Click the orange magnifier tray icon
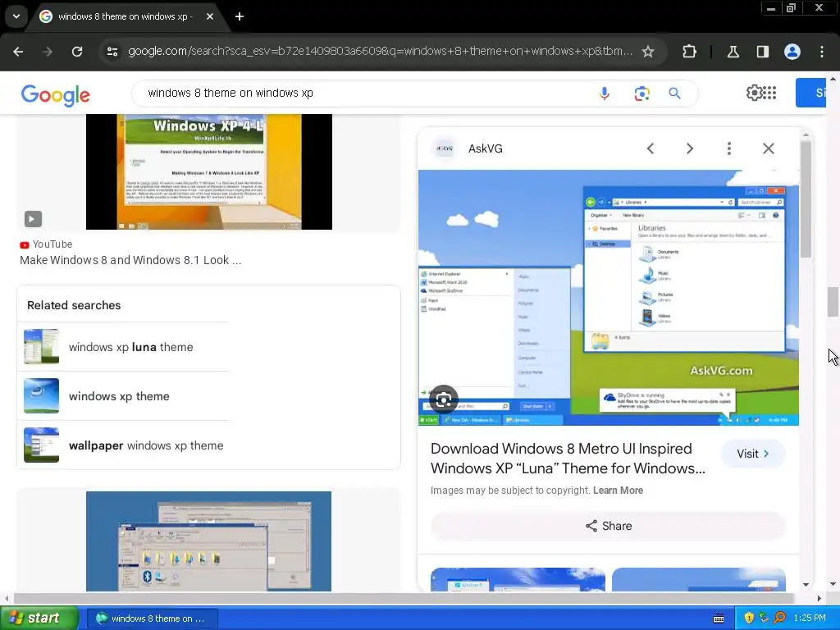840x630 pixels. point(779,618)
